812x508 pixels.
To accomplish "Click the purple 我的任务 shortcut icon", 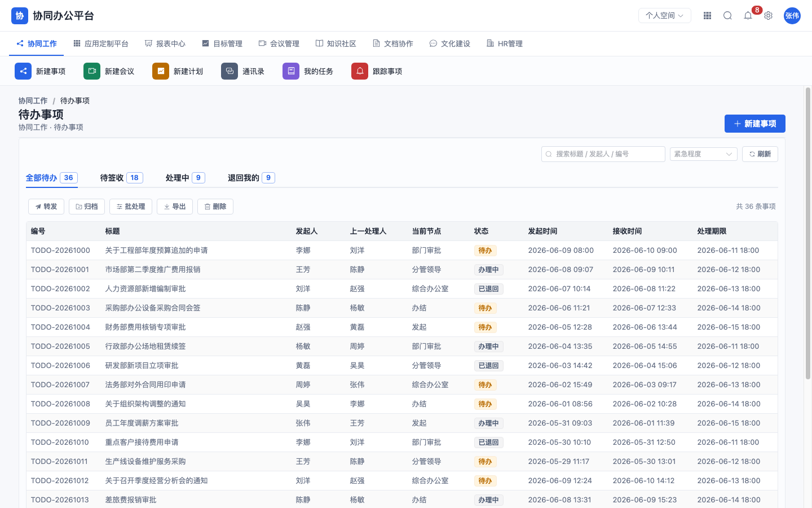I will pos(291,71).
